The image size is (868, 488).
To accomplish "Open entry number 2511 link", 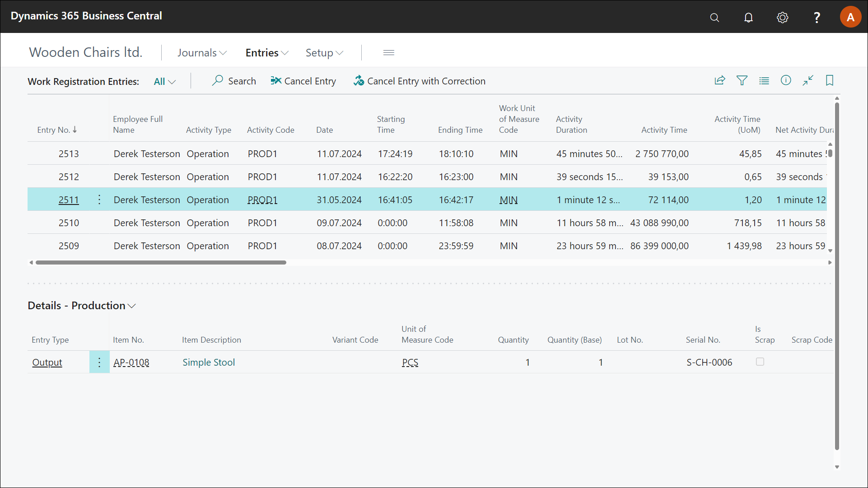I will pyautogui.click(x=69, y=200).
